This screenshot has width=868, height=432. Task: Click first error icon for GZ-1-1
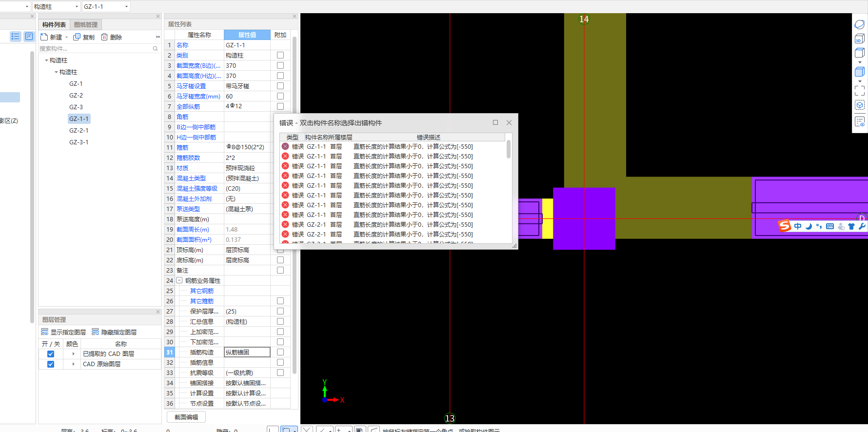pyautogui.click(x=285, y=146)
